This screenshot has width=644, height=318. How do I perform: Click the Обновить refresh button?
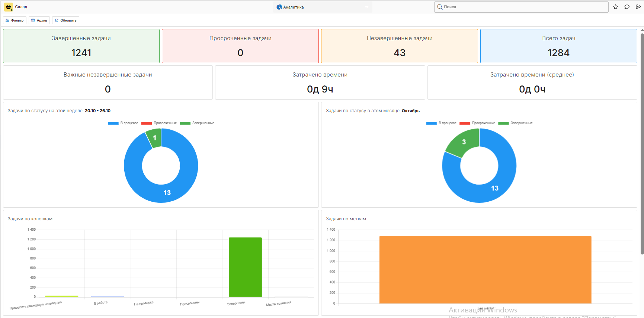(x=65, y=20)
